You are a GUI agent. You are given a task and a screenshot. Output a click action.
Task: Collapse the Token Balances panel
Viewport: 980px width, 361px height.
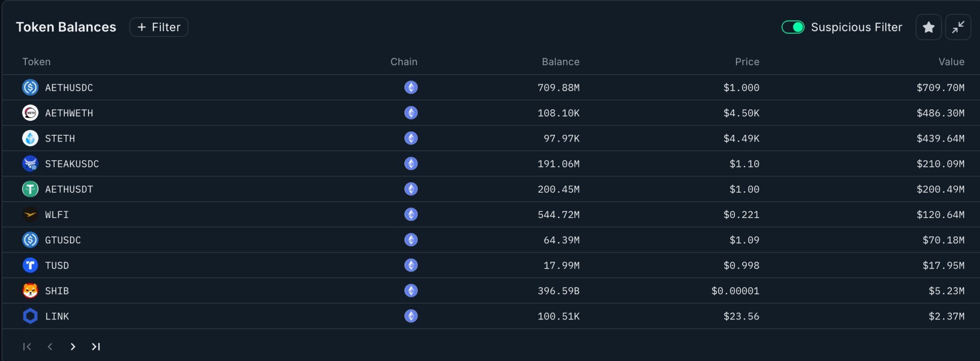point(958,27)
